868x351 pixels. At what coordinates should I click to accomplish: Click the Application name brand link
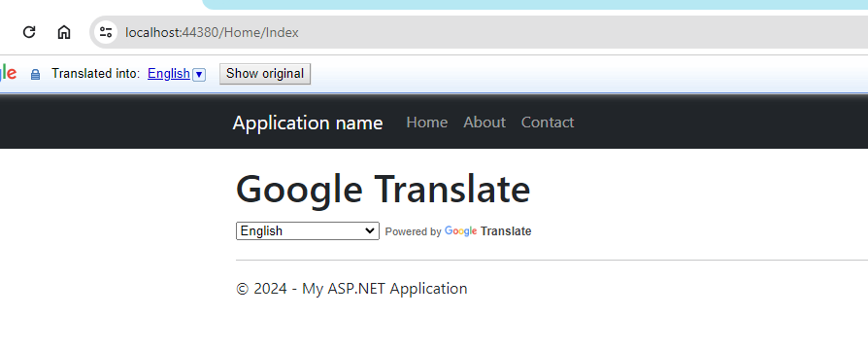click(308, 123)
